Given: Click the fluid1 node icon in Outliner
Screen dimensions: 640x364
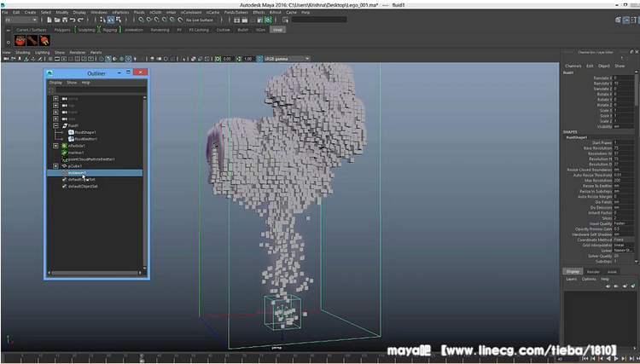Looking at the screenshot, I should pos(64,125).
